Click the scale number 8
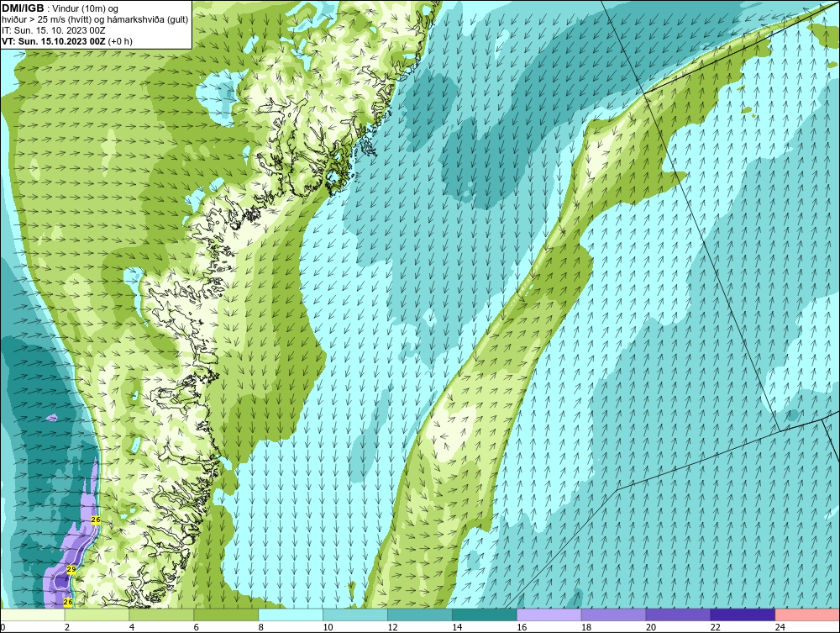 point(261,627)
